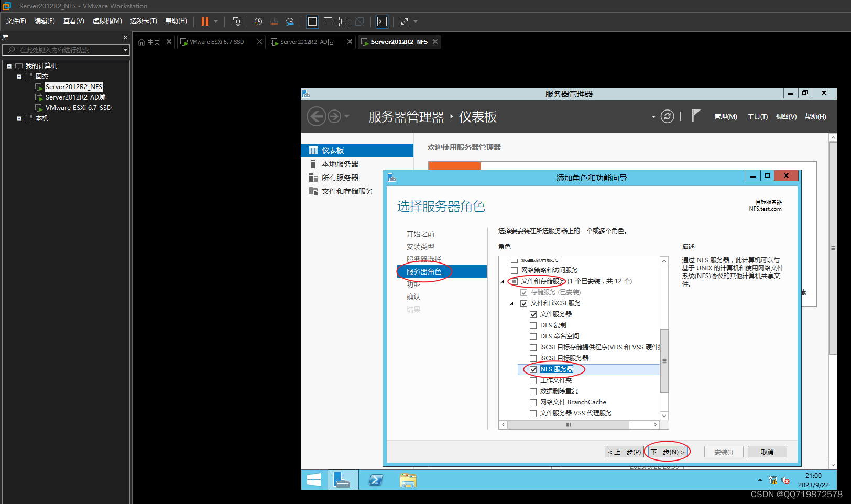Select 本地服务器 in Server Manager sidebar
Viewport: 851px width, 504px height.
coord(340,164)
